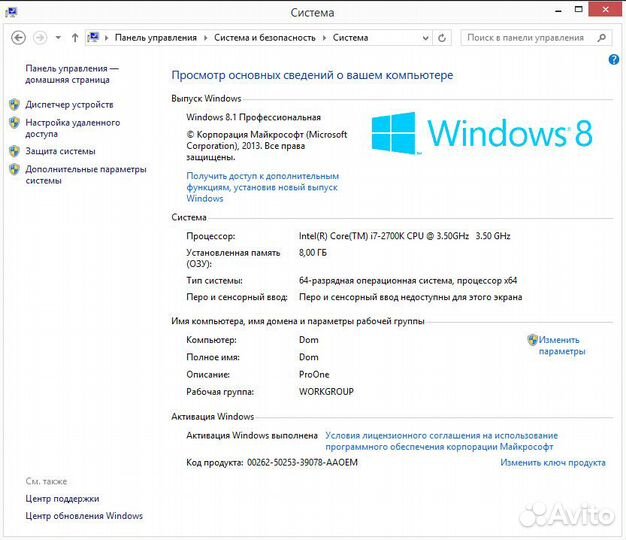
Task: Click Изменить ключ продукта link
Action: (x=553, y=463)
